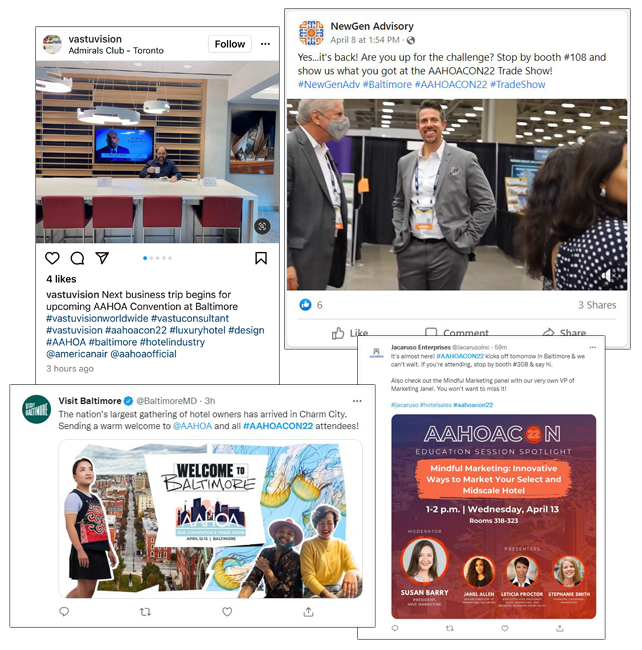The width and height of the screenshot is (642, 650).
Task: Open Visit Baltimore tweet more options menu
Action: [357, 401]
